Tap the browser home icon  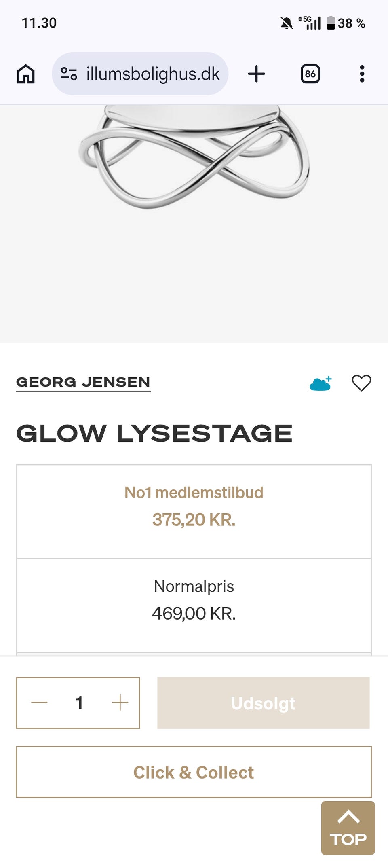tap(26, 74)
